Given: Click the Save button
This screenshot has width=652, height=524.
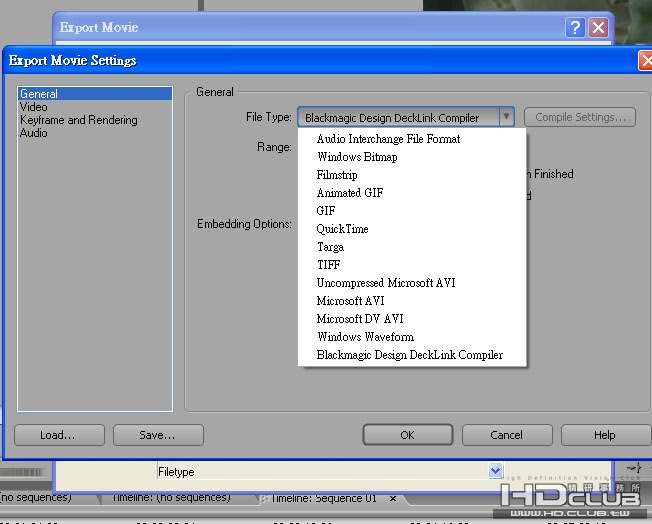Looking at the screenshot, I should (x=158, y=435).
